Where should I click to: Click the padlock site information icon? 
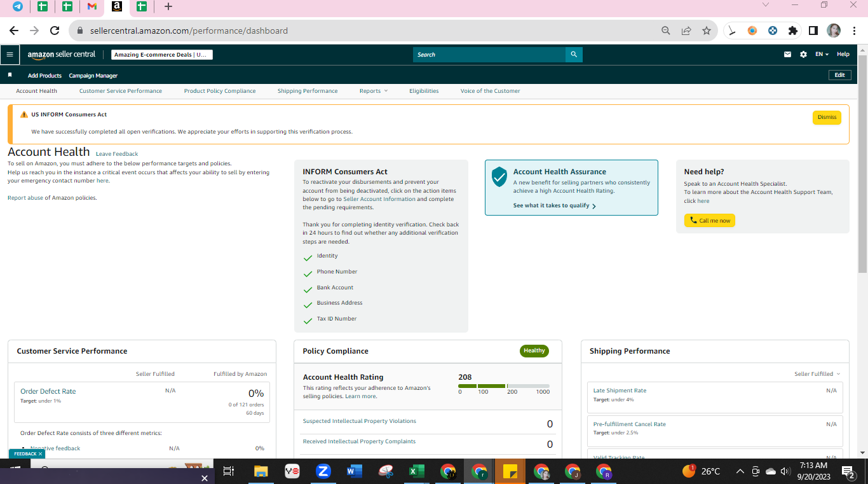point(80,31)
